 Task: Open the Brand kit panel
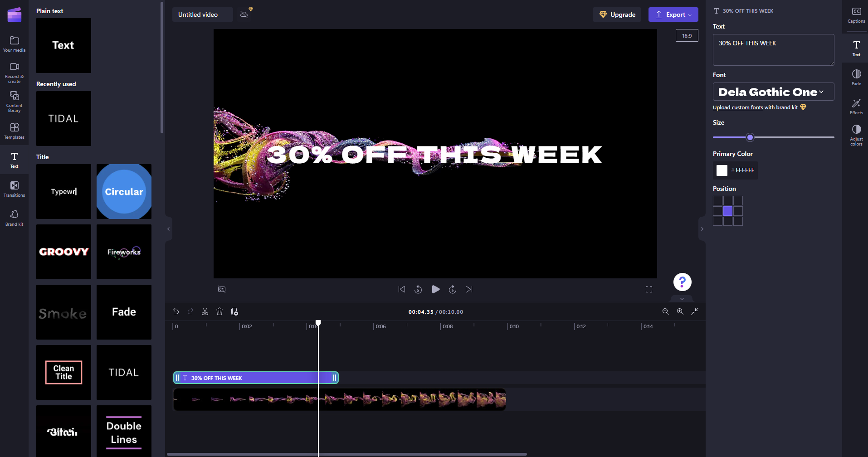pyautogui.click(x=14, y=217)
